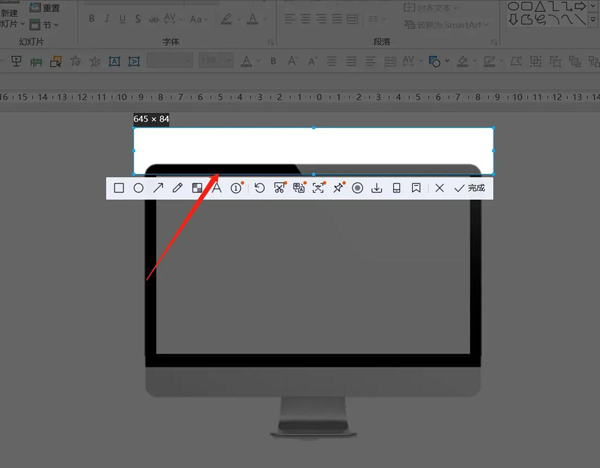
Task: Click the group objects icon
Action: point(535,61)
